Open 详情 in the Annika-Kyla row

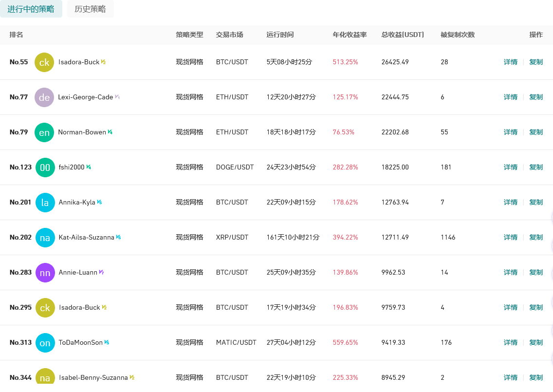tap(510, 202)
